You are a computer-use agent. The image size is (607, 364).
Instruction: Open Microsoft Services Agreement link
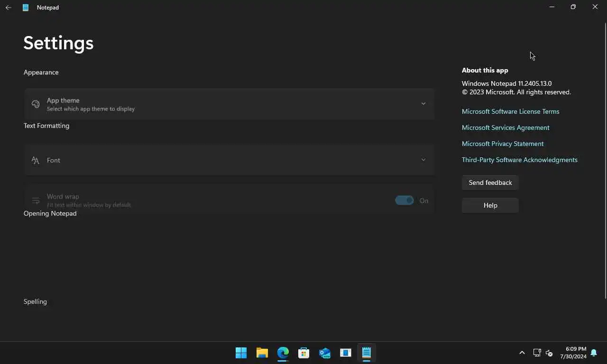click(x=506, y=127)
